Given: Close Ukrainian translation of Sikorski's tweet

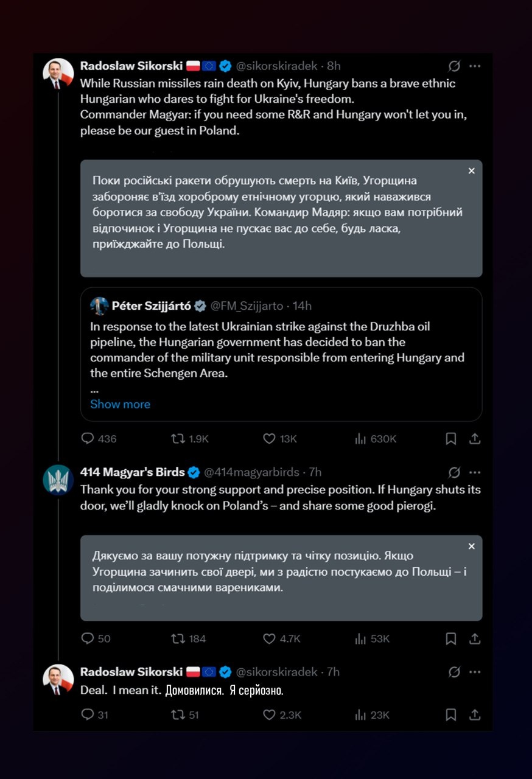Looking at the screenshot, I should [x=471, y=172].
